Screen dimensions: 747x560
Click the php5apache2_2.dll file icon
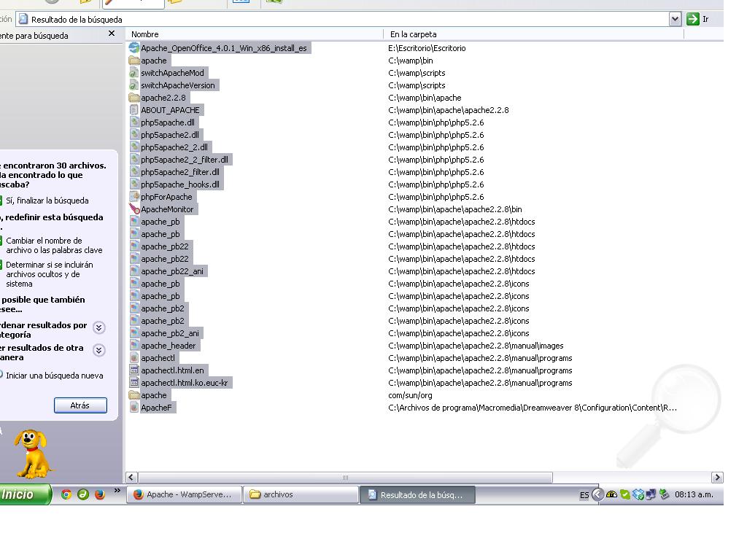pyautogui.click(x=134, y=147)
